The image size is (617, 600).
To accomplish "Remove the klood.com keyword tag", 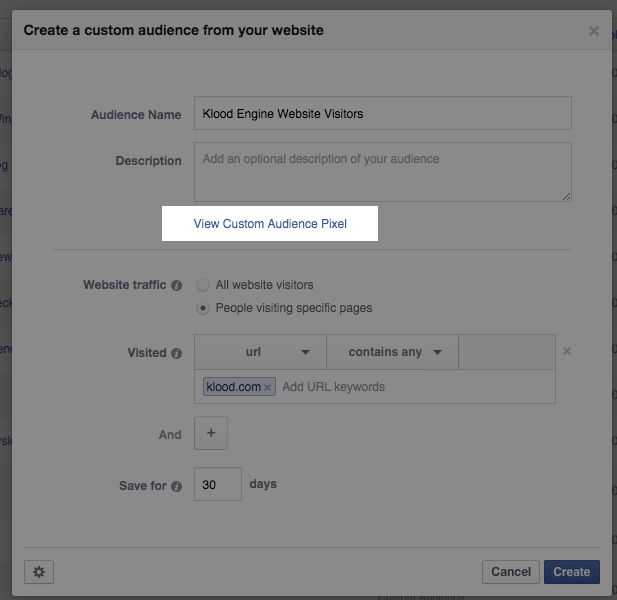I will point(268,388).
